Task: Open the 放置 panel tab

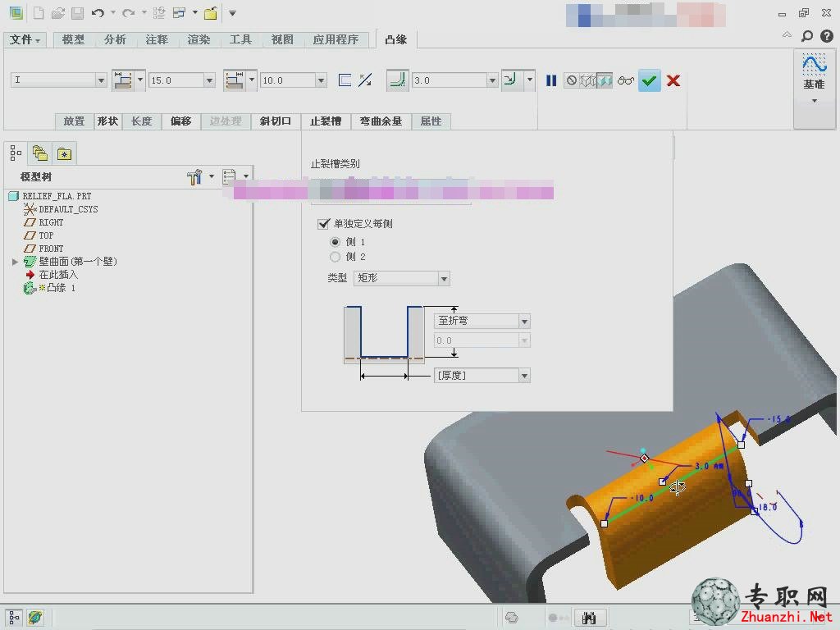Action: click(75, 121)
